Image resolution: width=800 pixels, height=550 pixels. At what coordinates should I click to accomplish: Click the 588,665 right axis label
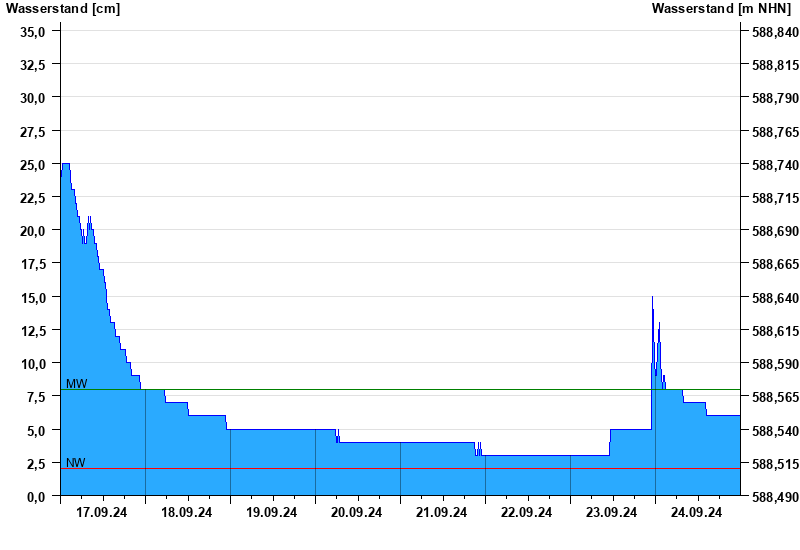point(776,264)
